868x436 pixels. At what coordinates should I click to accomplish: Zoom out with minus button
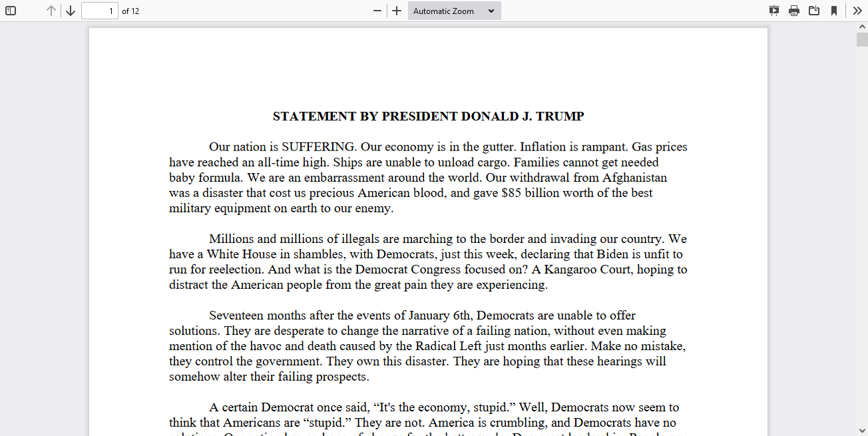pyautogui.click(x=377, y=11)
